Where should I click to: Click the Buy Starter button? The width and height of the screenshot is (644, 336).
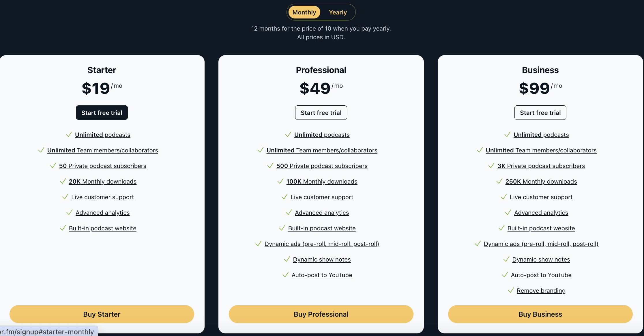point(102,314)
